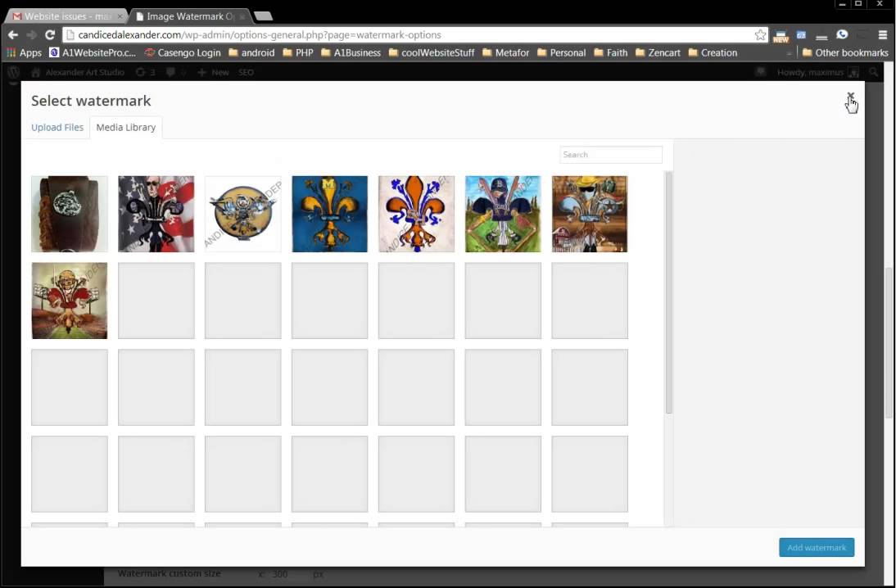Open the coolWebsiteStuff bookmarks folder
The height and width of the screenshot is (588, 896).
click(x=432, y=52)
